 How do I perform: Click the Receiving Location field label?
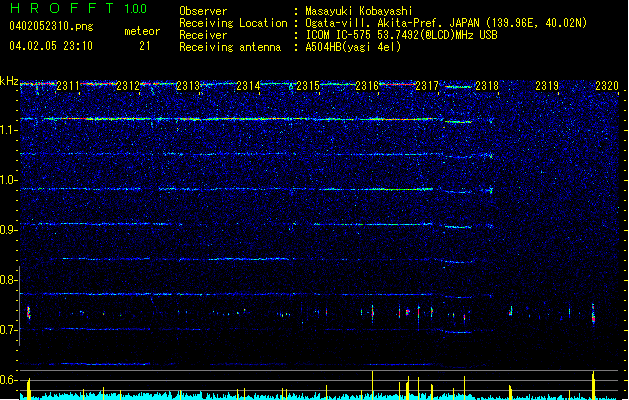[x=233, y=23]
